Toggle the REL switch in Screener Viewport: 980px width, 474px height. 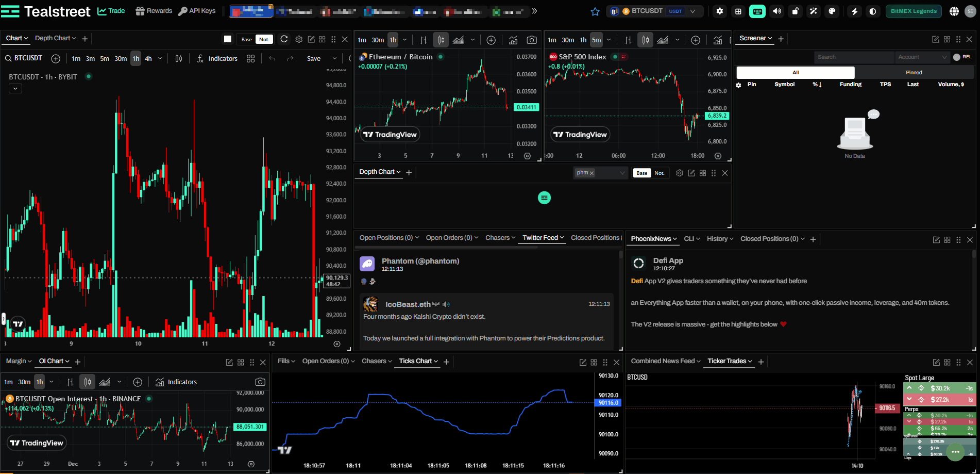(957, 57)
